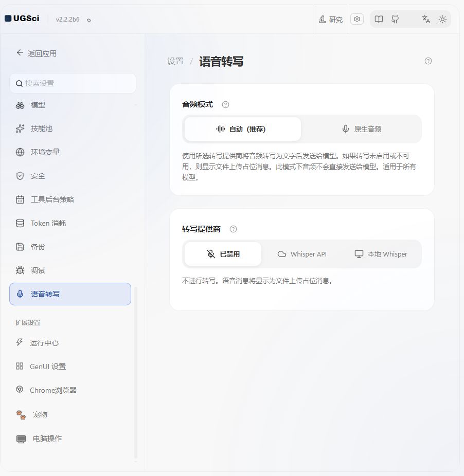Open the settings gear icon in header
This screenshot has width=464, height=476.
356,19
